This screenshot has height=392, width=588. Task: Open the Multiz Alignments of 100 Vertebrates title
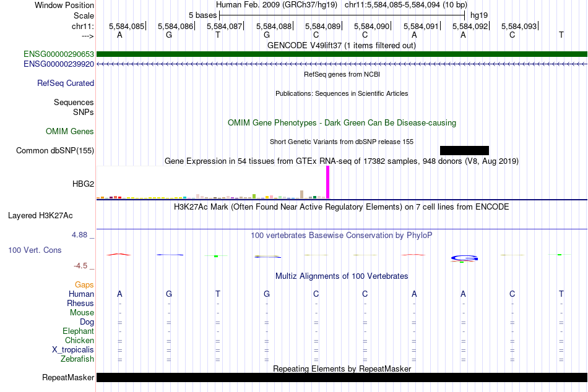tap(342, 276)
